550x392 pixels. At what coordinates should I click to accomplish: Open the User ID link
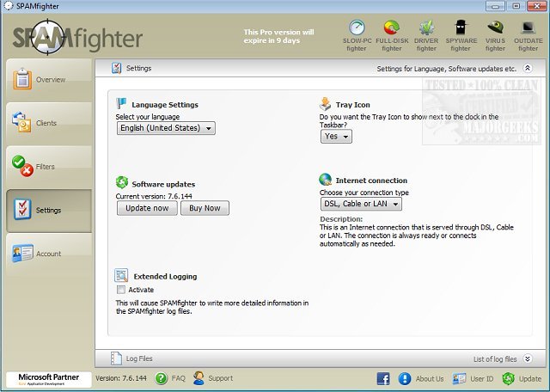click(481, 379)
